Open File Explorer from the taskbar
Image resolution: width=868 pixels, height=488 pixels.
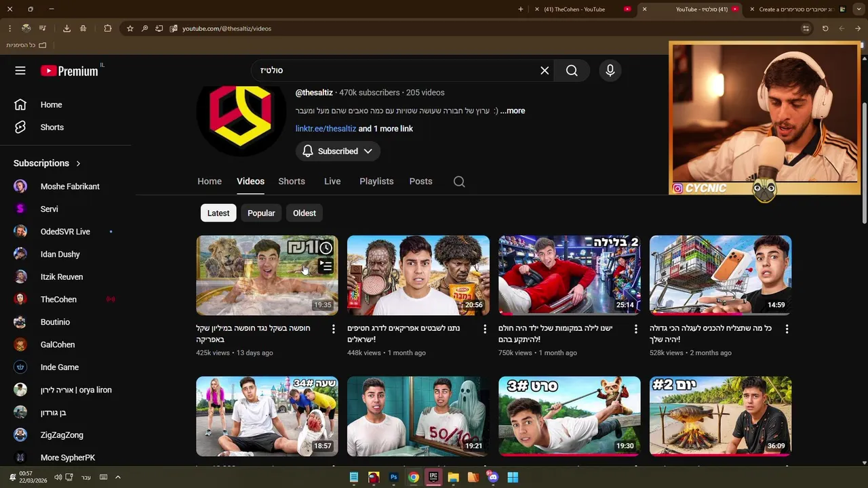(x=453, y=477)
